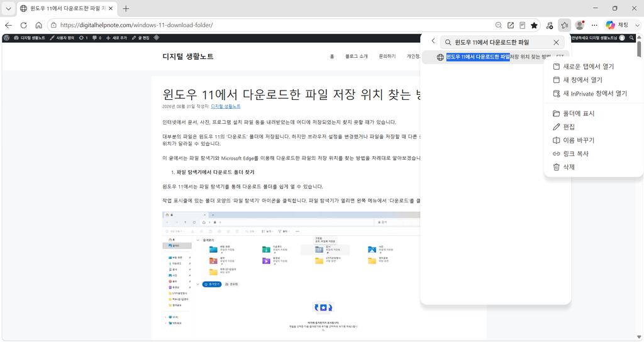The image size is (644, 342).
Task: Click the filled star favorite icon
Action: [534, 25]
